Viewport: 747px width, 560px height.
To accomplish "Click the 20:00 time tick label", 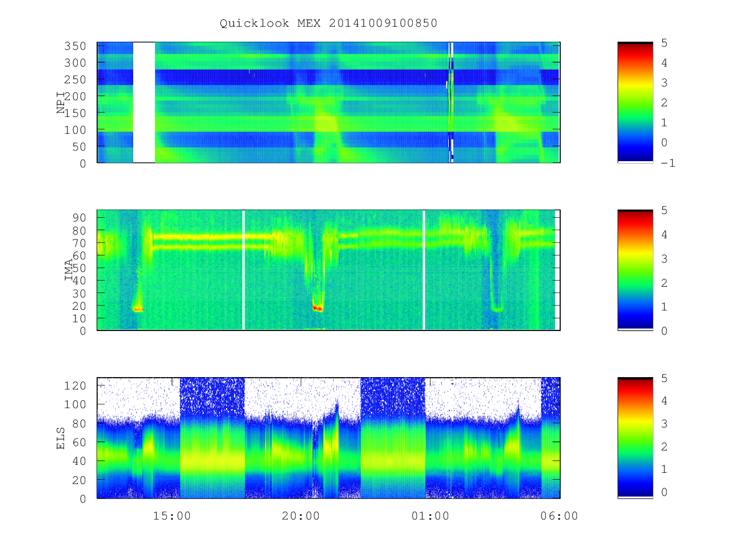I will click(301, 516).
